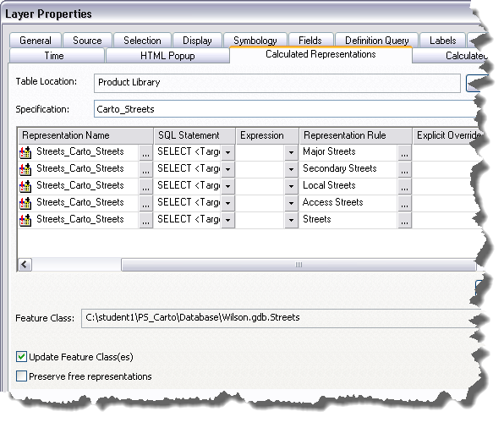The height and width of the screenshot is (428, 504).
Task: Click the Representation Name column header
Action: click(85, 135)
